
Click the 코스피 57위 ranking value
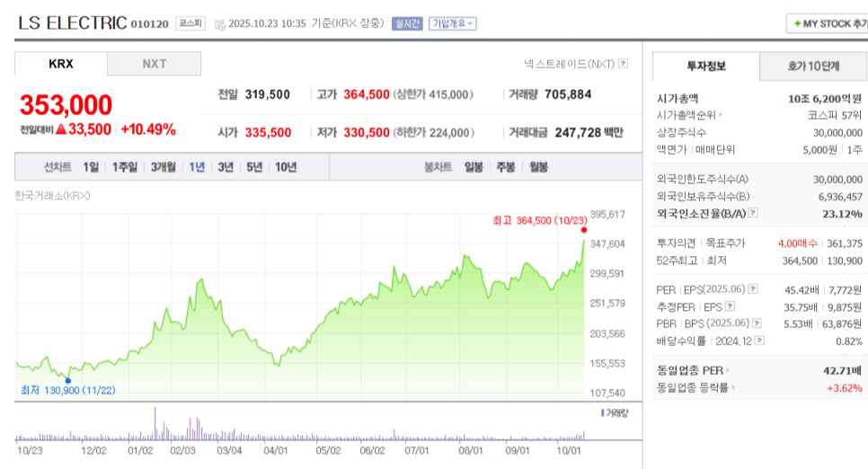[835, 115]
